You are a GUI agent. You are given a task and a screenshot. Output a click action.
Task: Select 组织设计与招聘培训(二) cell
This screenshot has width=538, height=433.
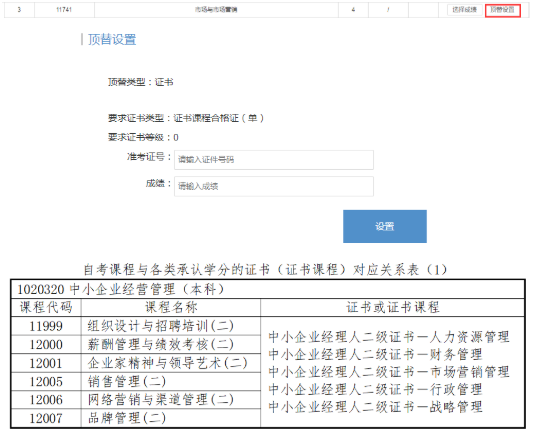click(171, 326)
